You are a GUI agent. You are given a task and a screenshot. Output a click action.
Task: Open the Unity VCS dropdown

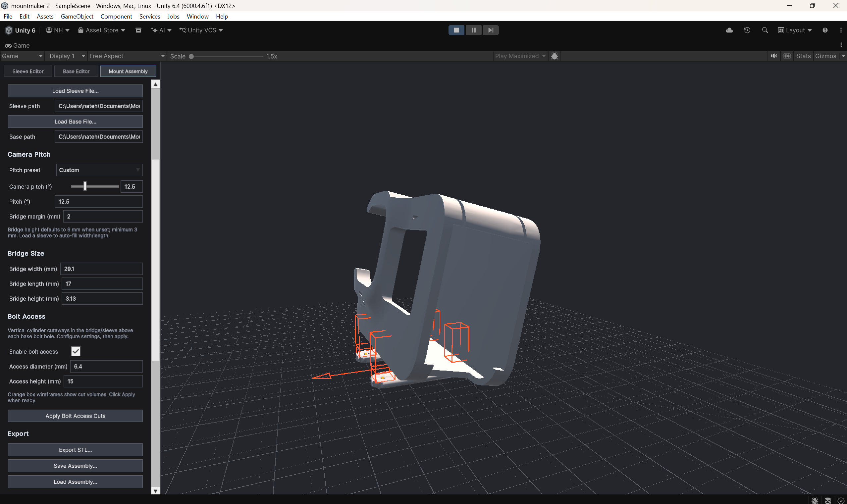[x=201, y=30]
